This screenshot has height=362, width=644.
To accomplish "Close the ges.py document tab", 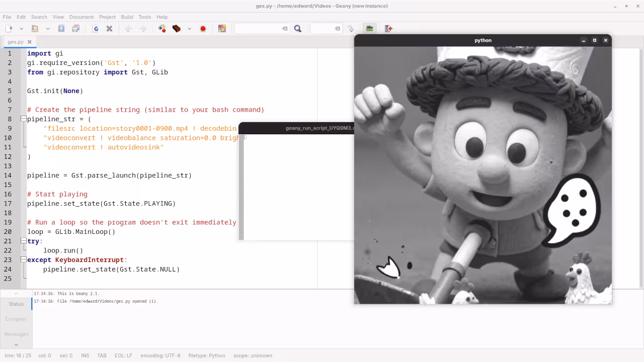I will click(29, 42).
